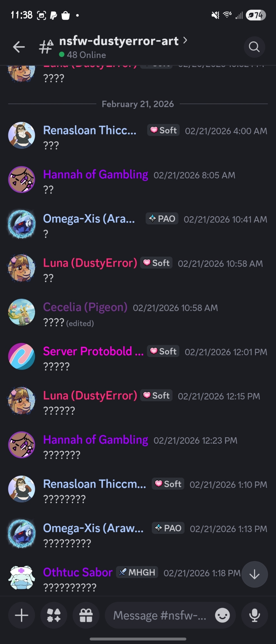Tap Cecelia (Pigeon) username

(85, 307)
